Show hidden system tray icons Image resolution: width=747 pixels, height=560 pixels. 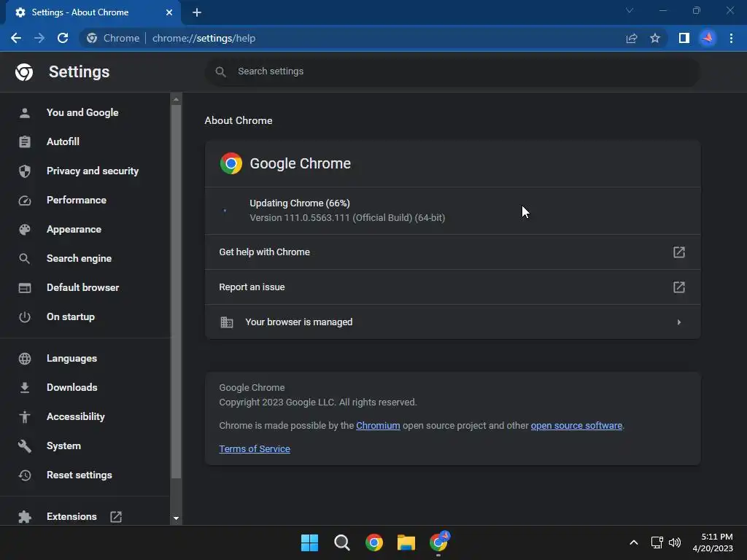634,542
